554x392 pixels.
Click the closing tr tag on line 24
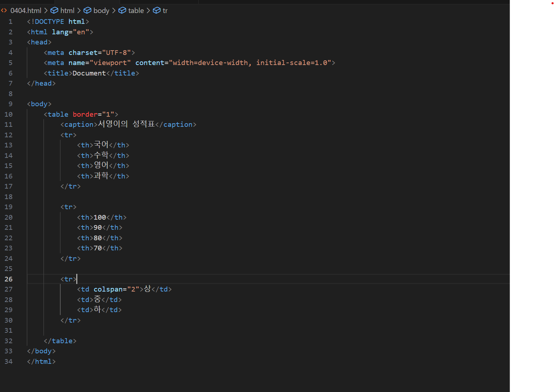(70, 259)
